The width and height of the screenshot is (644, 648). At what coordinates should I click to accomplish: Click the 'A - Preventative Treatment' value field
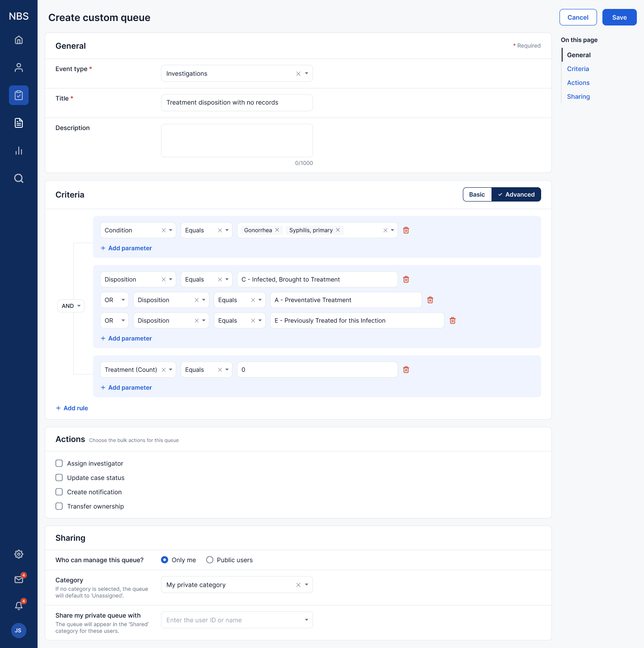pyautogui.click(x=346, y=300)
